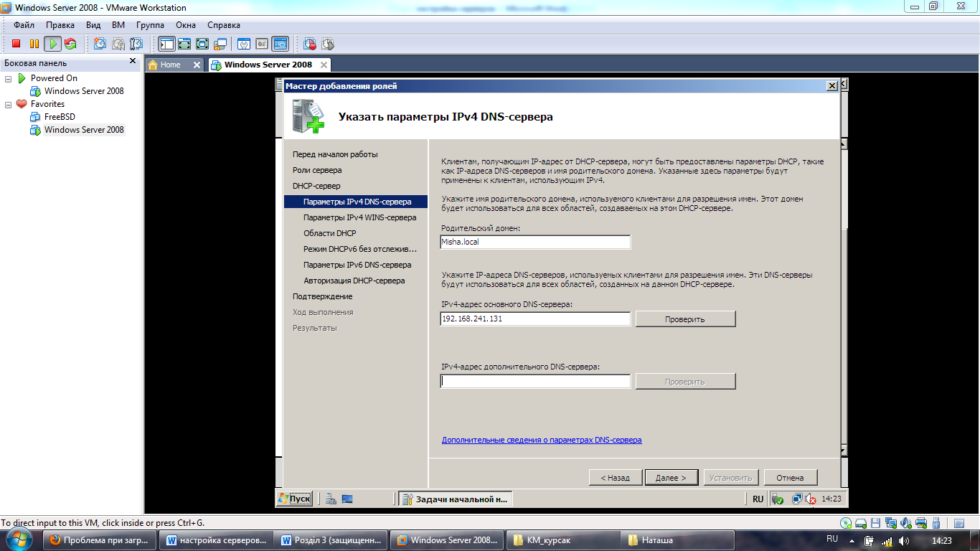The height and width of the screenshot is (551, 980).
Task: Click the guest RU language indicator
Action: click(x=758, y=499)
